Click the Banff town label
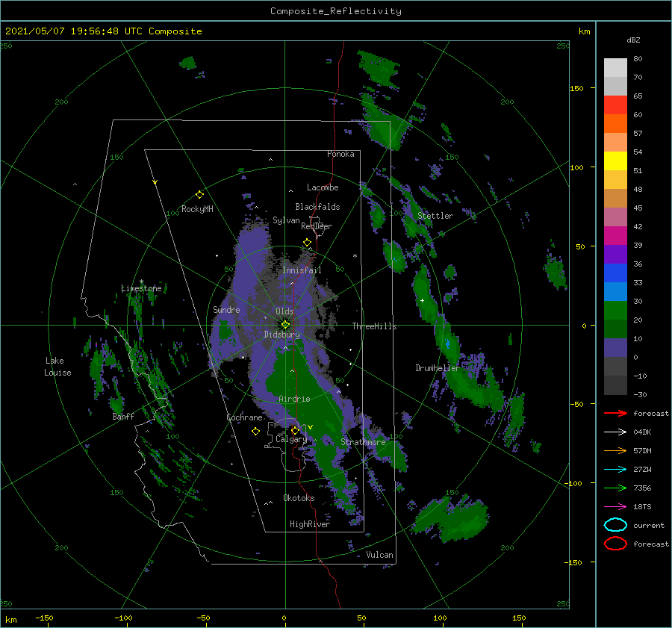This screenshot has height=628, width=672. (123, 416)
